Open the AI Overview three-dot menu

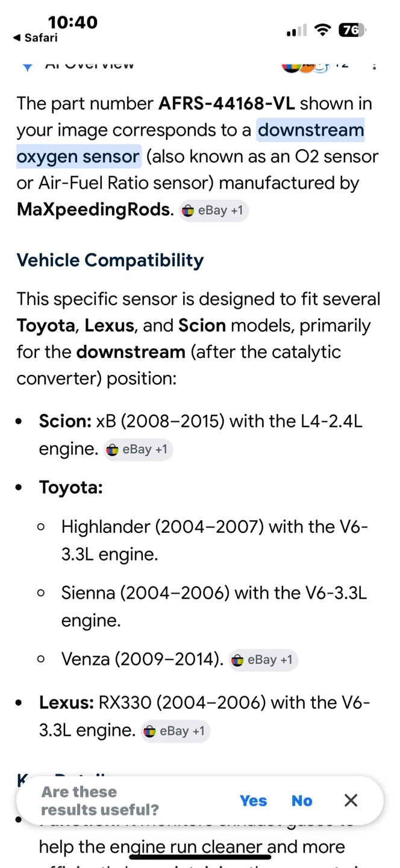pyautogui.click(x=375, y=66)
